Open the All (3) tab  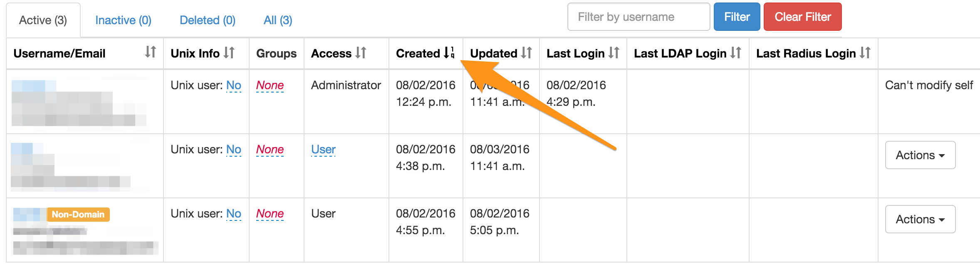278,20
